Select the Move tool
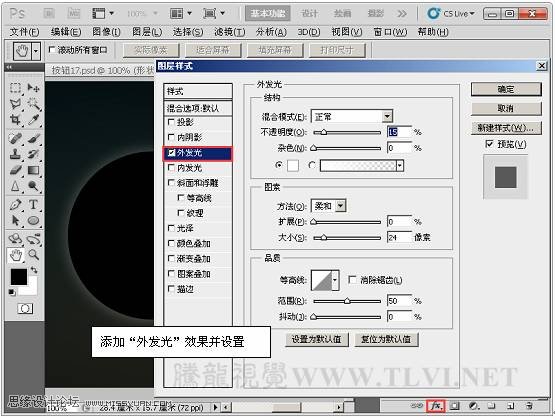Screen dimensions: 555x418 (x=34, y=88)
